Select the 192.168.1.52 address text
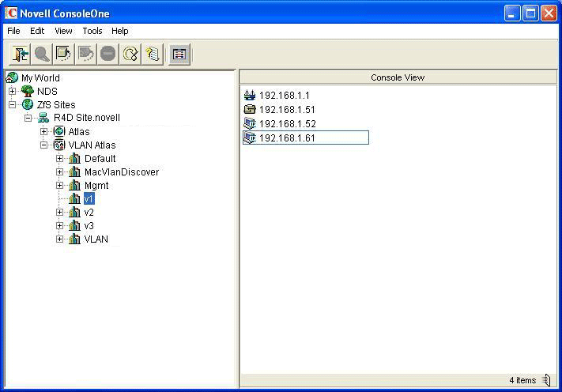The image size is (562, 392). click(x=288, y=123)
